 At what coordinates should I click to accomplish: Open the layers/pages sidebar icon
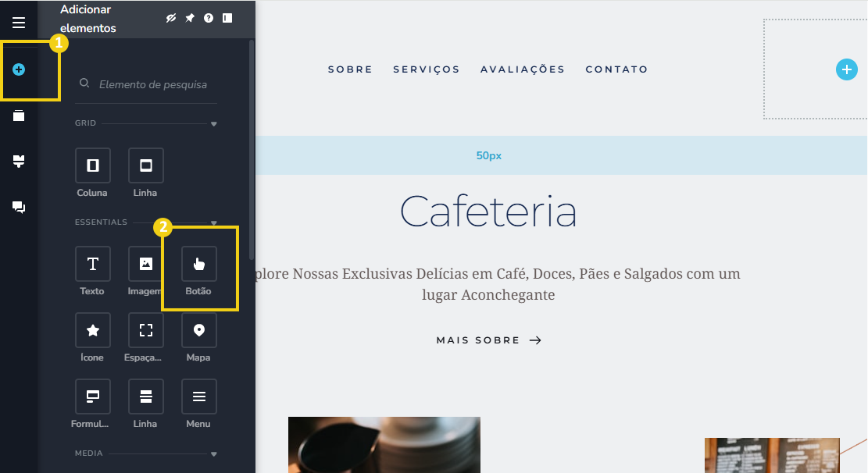tap(19, 116)
